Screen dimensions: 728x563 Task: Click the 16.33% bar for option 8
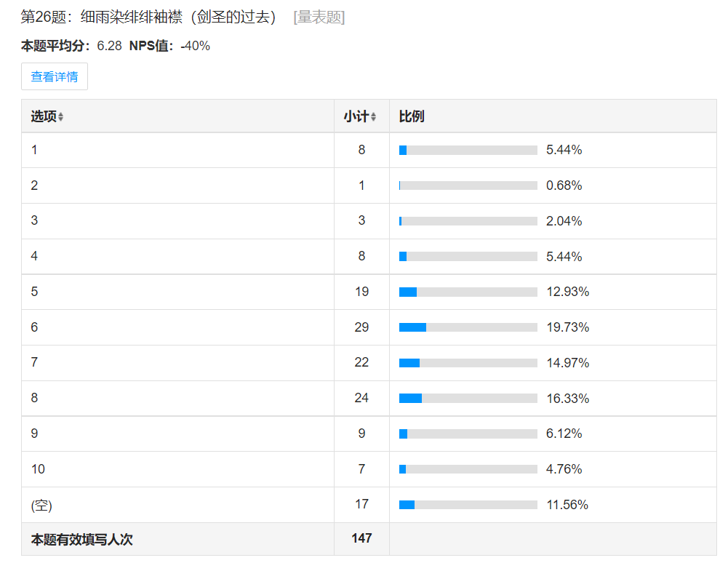coord(468,399)
